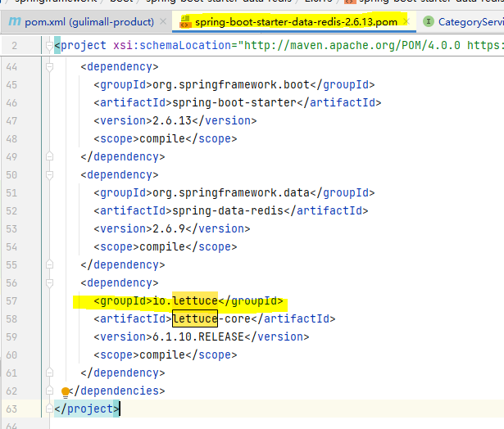Close the spring-boot-starter-data-redis-2.6.13.pom tab

(x=406, y=21)
